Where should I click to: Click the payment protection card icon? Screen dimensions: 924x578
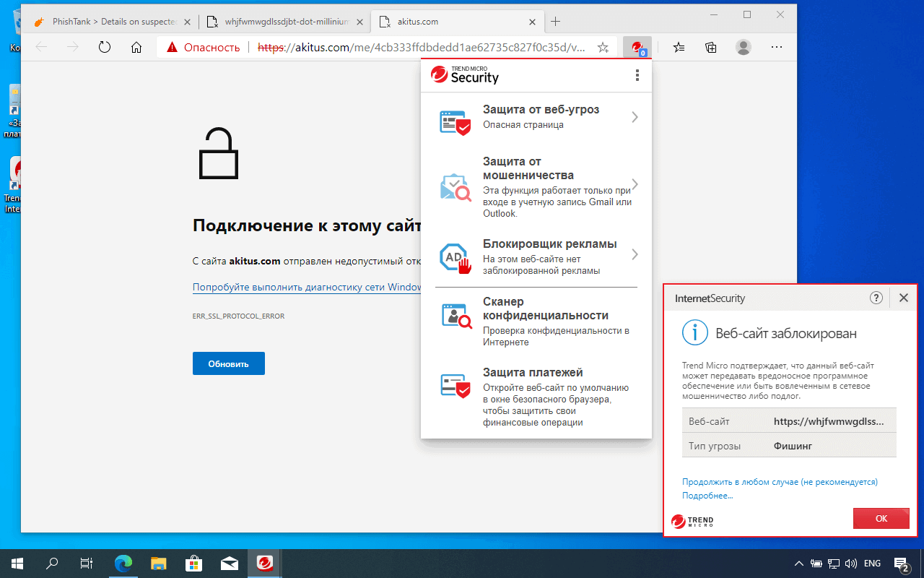[x=455, y=386]
